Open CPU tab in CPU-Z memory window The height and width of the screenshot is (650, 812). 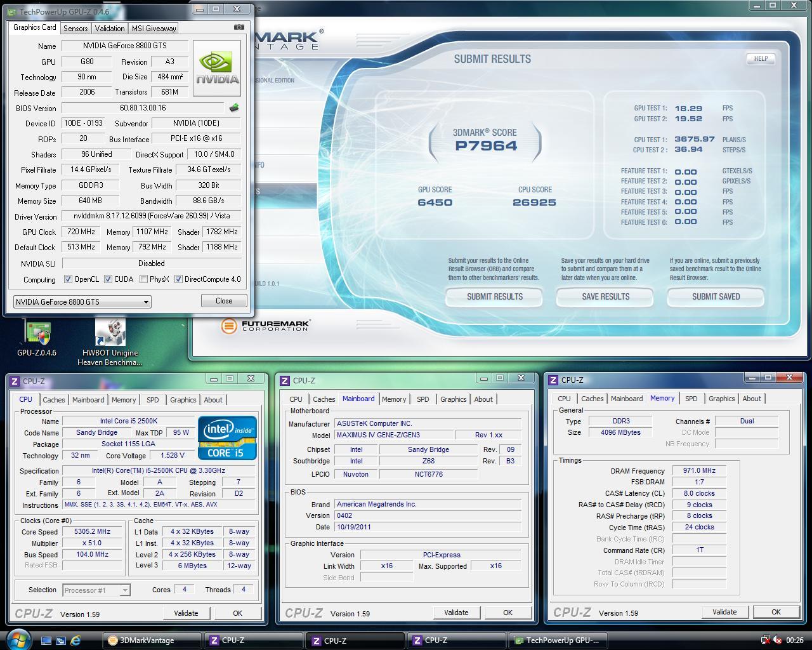point(564,399)
